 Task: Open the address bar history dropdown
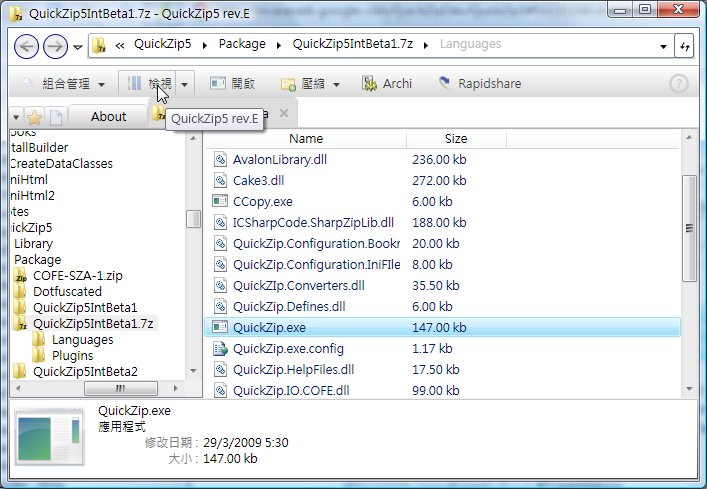point(663,46)
